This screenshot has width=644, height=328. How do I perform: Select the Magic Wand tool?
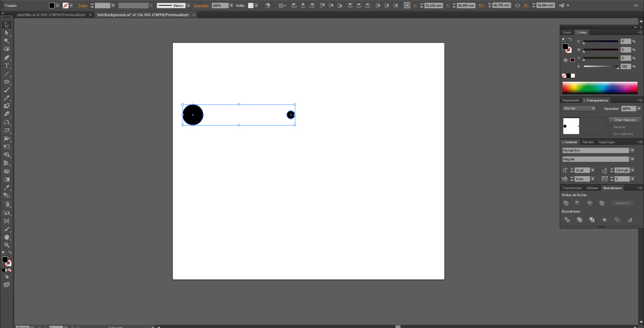[6, 41]
